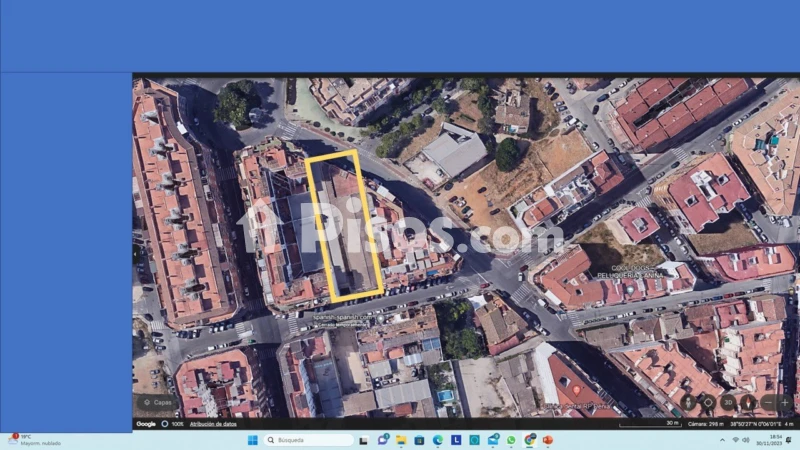Open File Explorer from the taskbar
This screenshot has height=450, width=800.
tap(401, 440)
